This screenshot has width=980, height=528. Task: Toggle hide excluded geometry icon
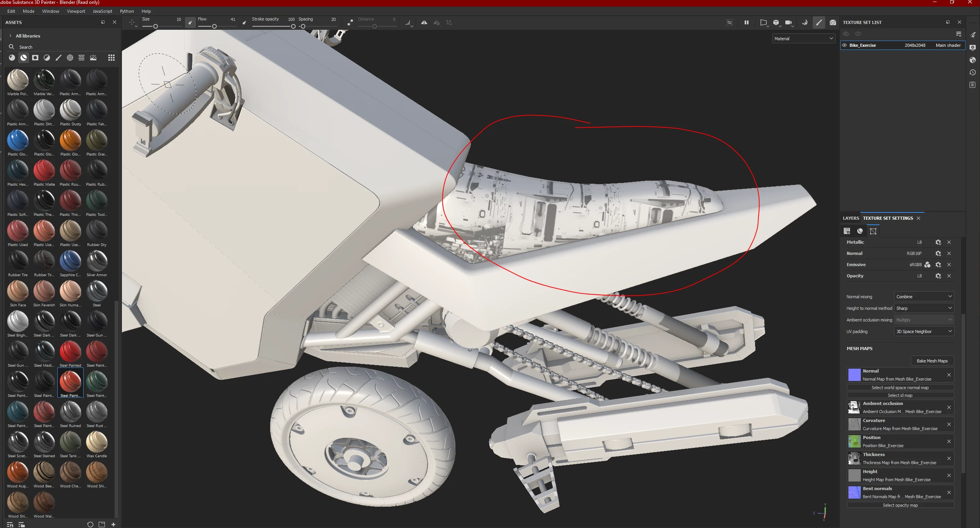pos(730,22)
